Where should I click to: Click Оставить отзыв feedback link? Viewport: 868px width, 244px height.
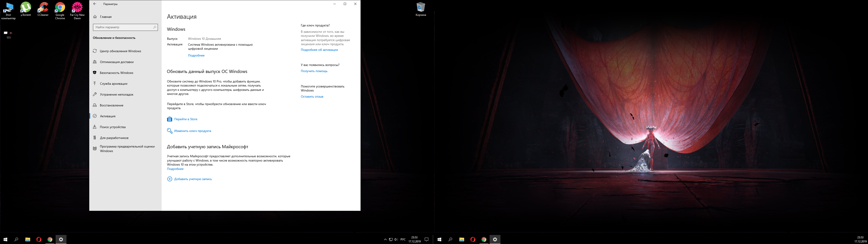click(312, 97)
